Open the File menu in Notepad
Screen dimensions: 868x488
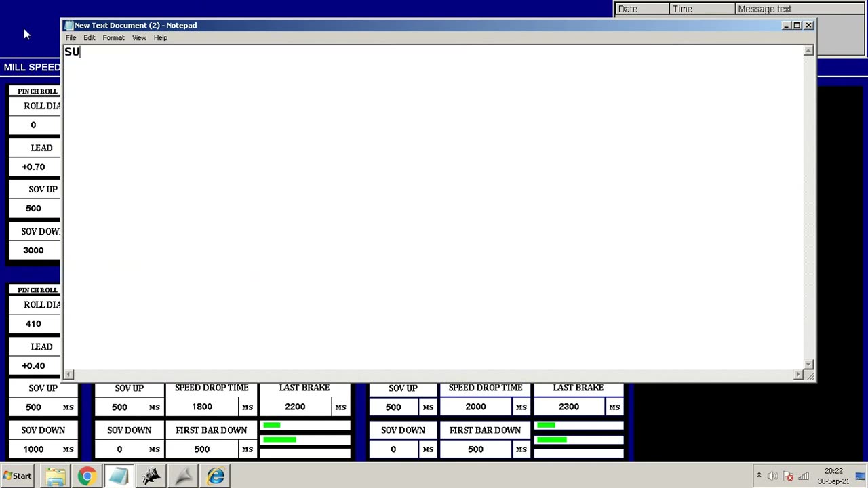point(71,38)
